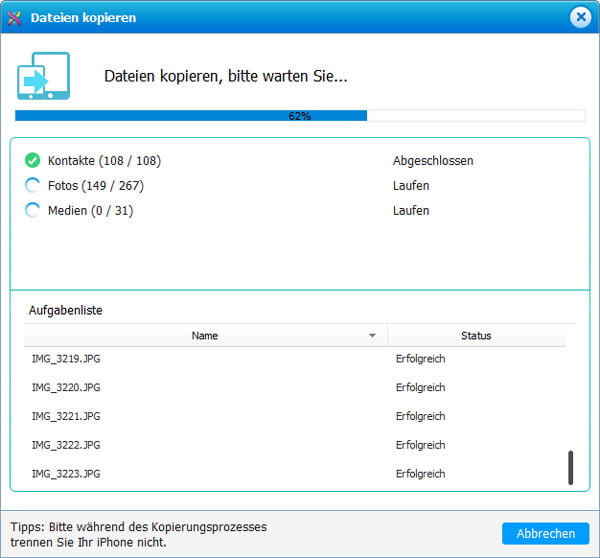Click the Fotos (149 / 267) label
Screen dimensions: 600x558
point(98,185)
